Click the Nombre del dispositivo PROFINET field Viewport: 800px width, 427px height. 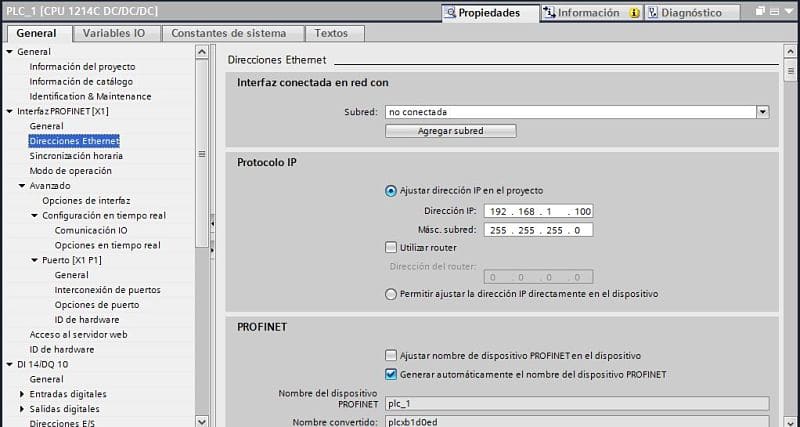(576, 403)
